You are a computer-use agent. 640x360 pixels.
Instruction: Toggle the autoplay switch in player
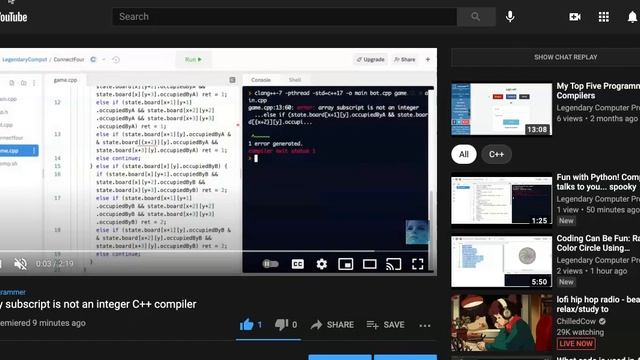coord(270,264)
